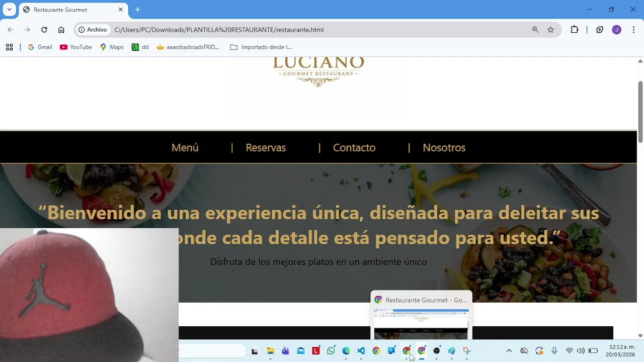Image resolution: width=644 pixels, height=362 pixels.
Task: Open the Mail app from taskbar
Action: pos(300,351)
